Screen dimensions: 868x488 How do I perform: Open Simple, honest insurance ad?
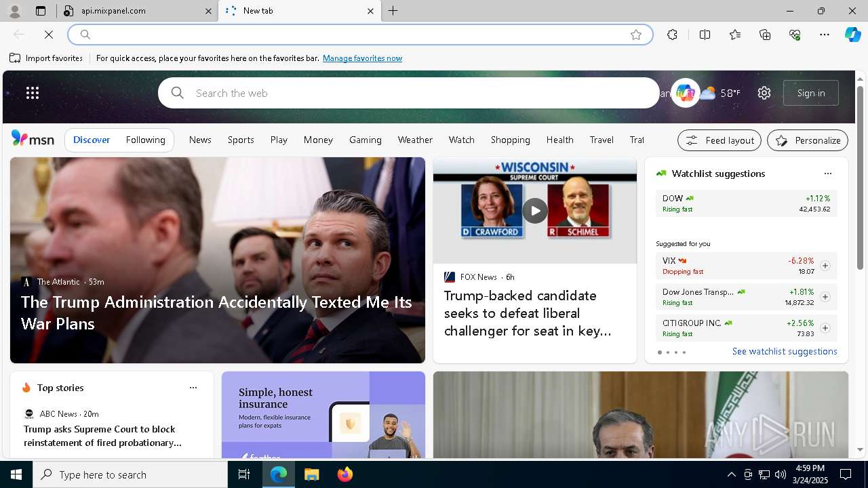[x=323, y=415]
